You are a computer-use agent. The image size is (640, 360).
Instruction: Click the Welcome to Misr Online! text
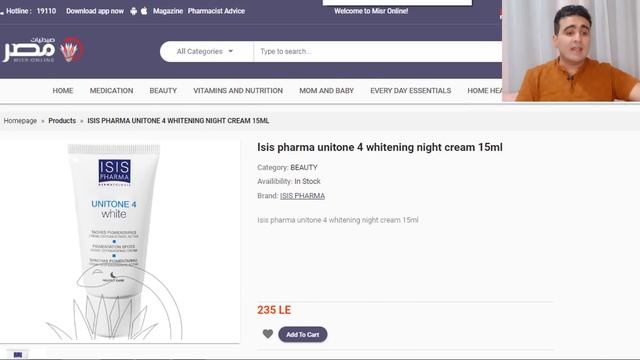[x=371, y=11]
